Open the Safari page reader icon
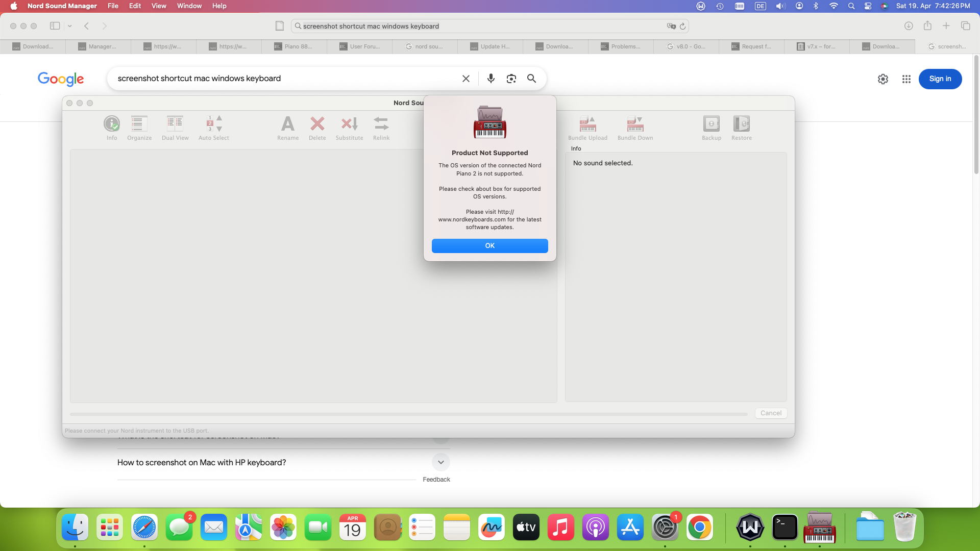The image size is (980, 551). click(x=279, y=26)
